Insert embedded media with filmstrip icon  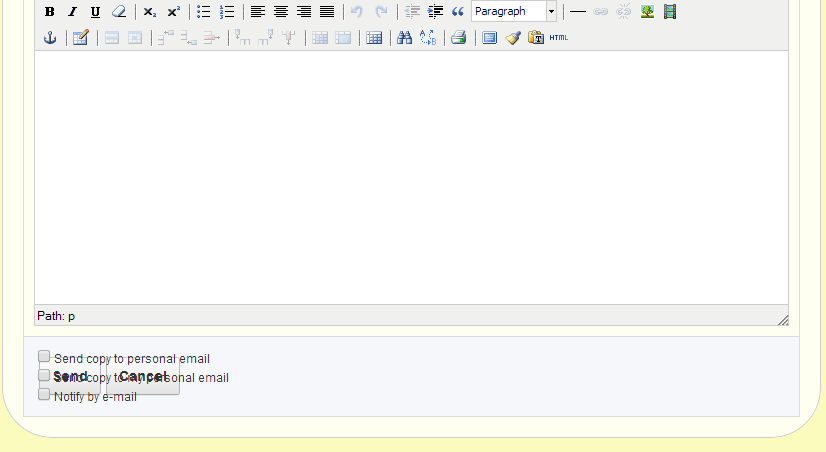pyautogui.click(x=670, y=12)
